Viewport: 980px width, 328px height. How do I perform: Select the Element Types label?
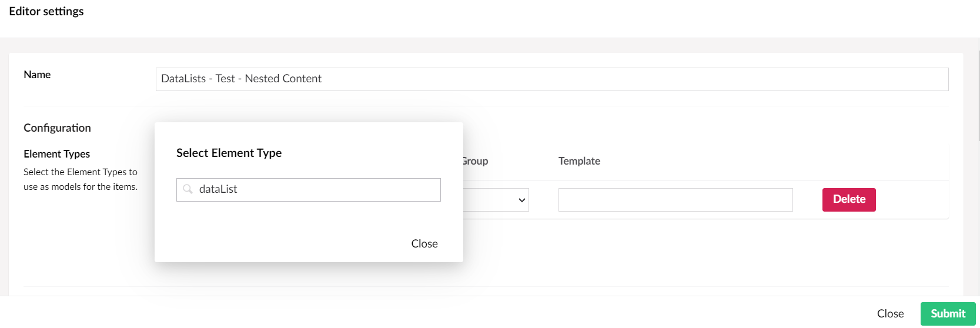click(x=57, y=154)
